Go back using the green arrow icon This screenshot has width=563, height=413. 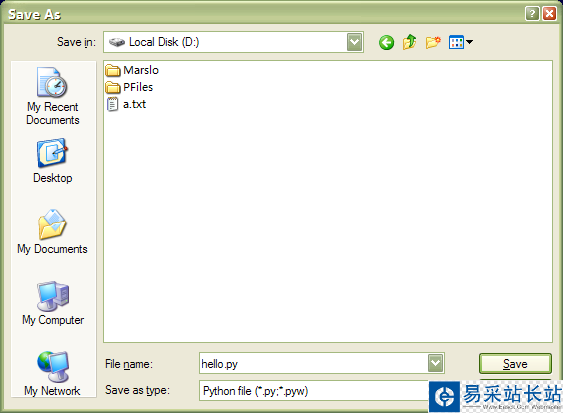[x=386, y=43]
